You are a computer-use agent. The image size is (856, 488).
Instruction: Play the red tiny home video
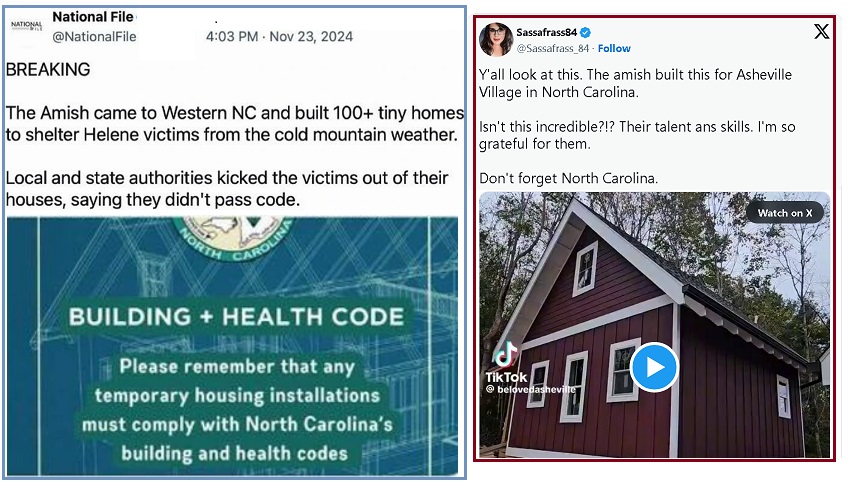[x=654, y=367]
